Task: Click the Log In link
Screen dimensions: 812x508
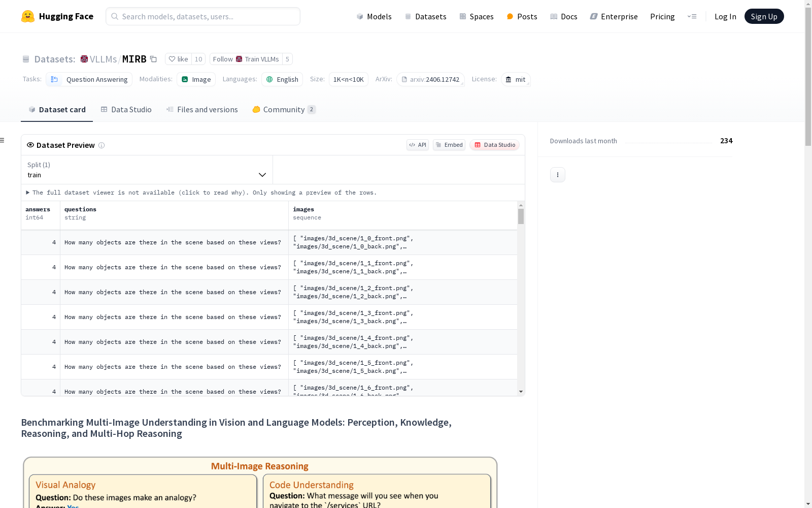Action: (725, 16)
